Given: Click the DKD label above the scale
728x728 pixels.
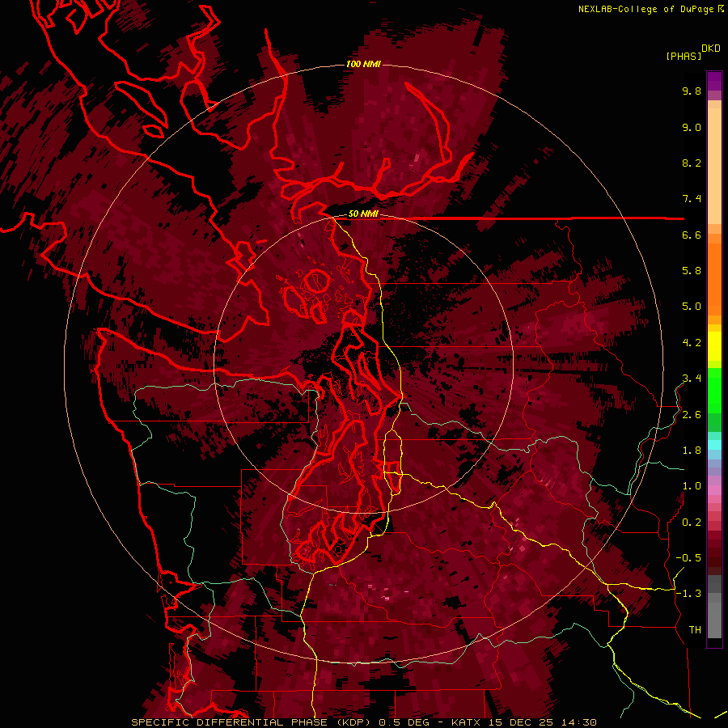Looking at the screenshot, I should tap(711, 49).
